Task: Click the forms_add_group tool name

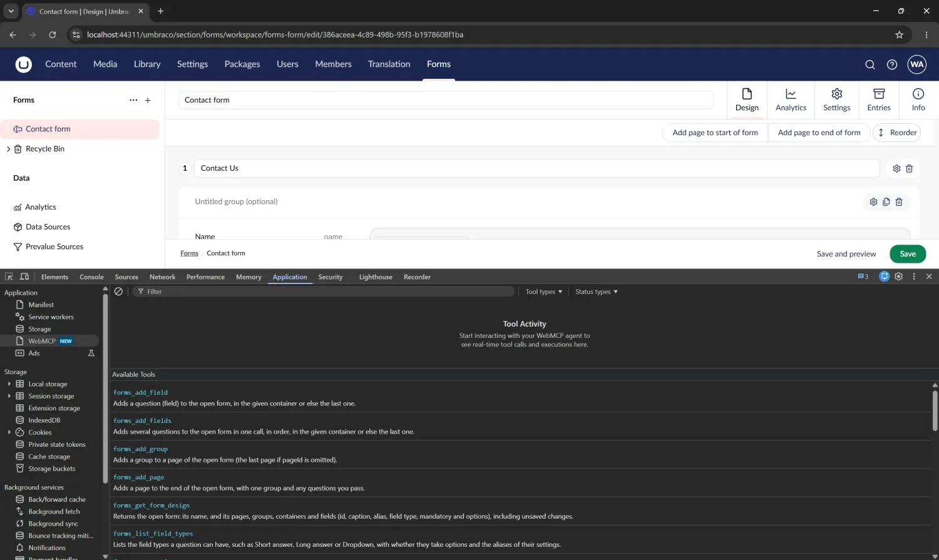Action: tap(140, 449)
